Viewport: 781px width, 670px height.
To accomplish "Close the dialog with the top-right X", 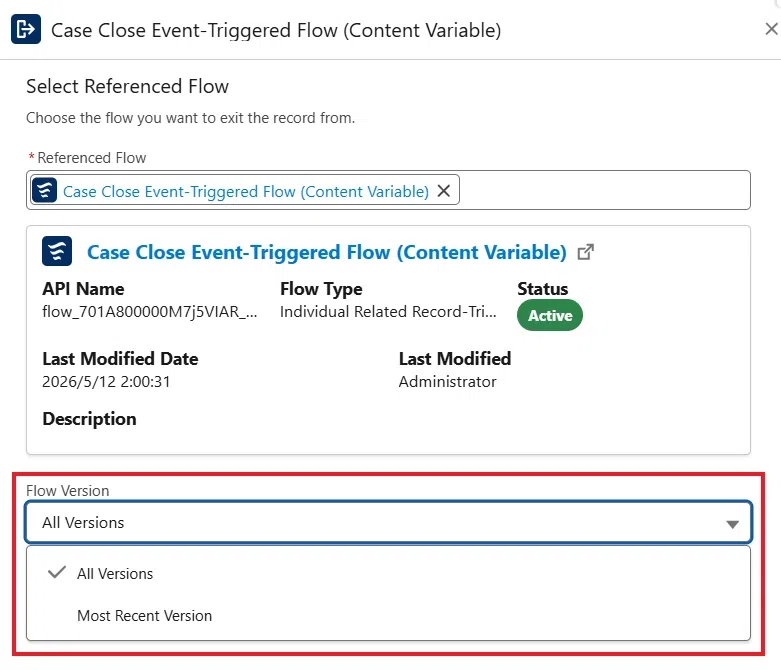I will point(771,29).
